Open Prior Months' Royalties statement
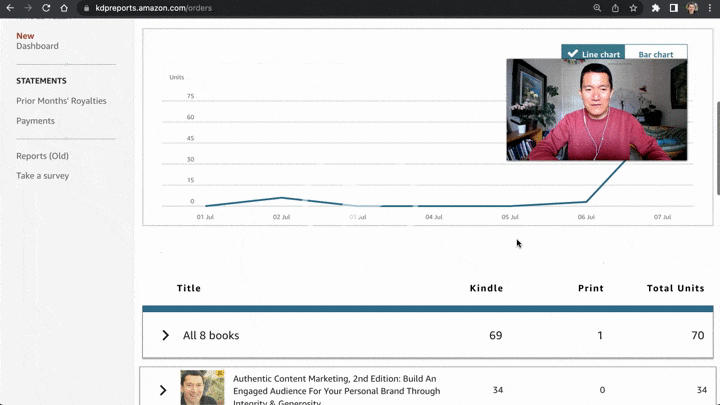This screenshot has height=405, width=720. (x=61, y=101)
